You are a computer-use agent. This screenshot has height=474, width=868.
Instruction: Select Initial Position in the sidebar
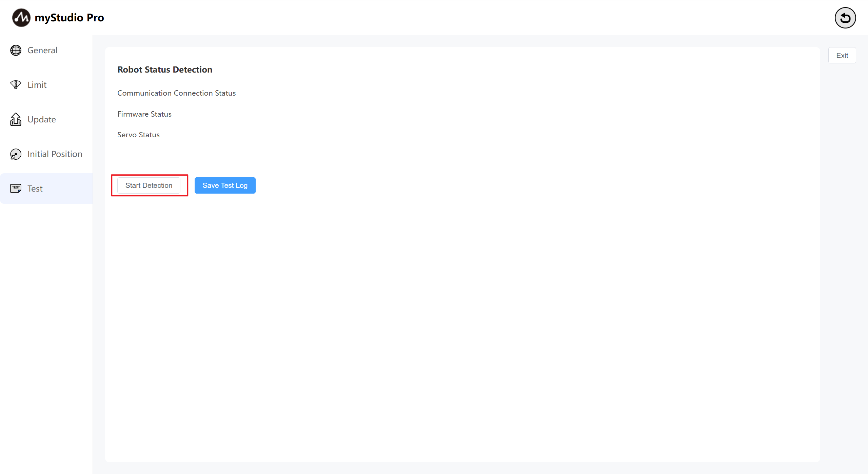pos(55,154)
